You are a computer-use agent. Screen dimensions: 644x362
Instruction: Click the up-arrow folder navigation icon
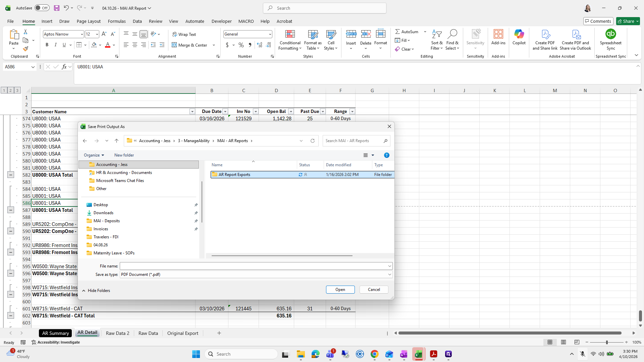point(116,141)
